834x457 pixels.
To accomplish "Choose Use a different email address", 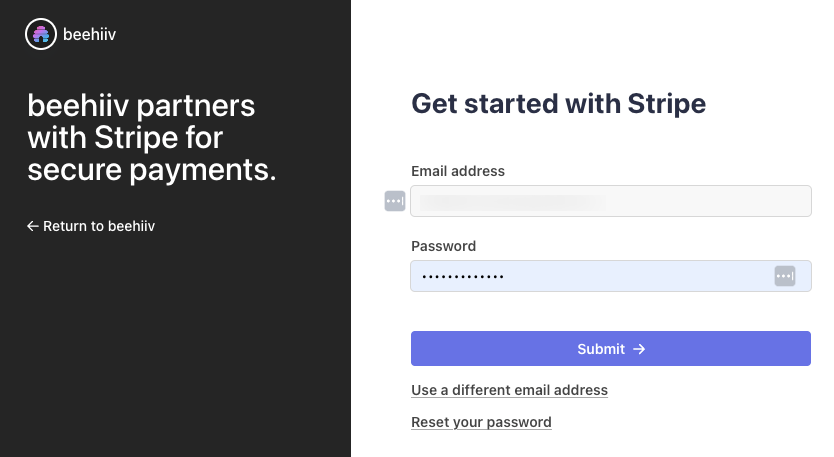I will tap(509, 390).
